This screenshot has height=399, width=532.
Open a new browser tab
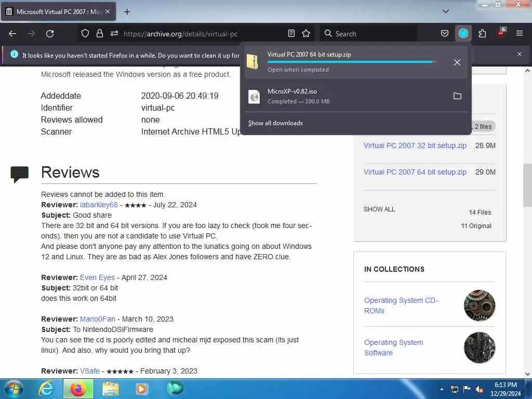pos(127,12)
